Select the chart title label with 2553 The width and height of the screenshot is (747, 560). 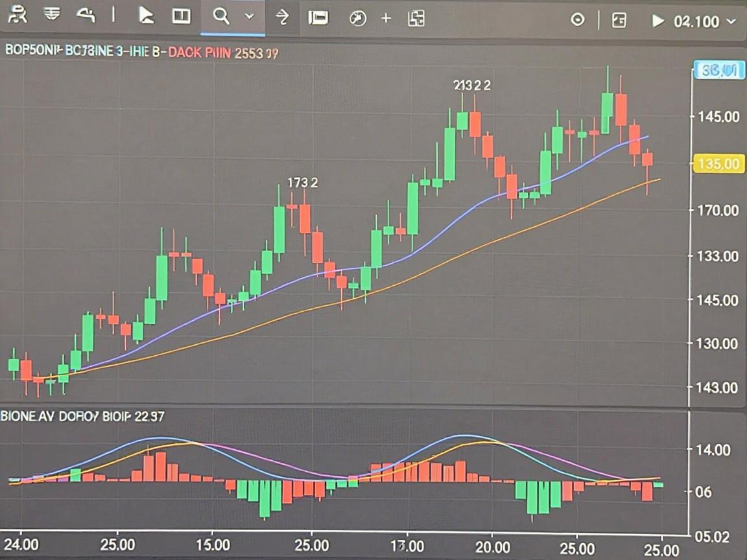[x=141, y=52]
